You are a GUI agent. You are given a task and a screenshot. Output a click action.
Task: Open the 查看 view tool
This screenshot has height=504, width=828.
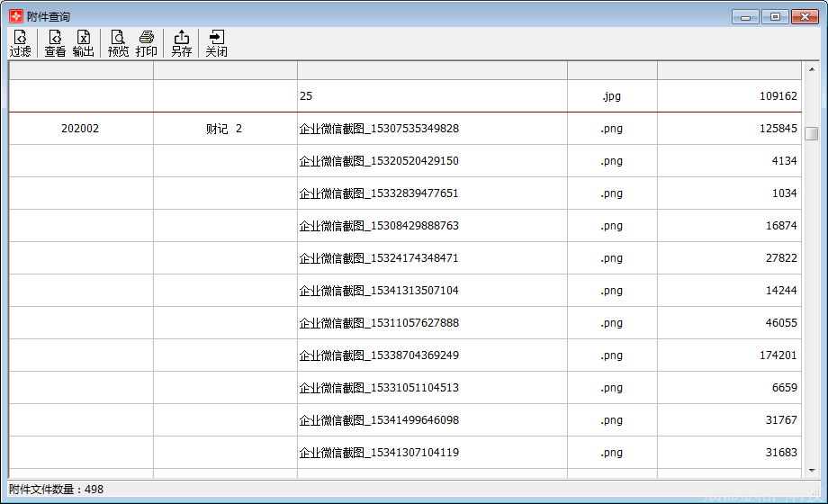[55, 43]
